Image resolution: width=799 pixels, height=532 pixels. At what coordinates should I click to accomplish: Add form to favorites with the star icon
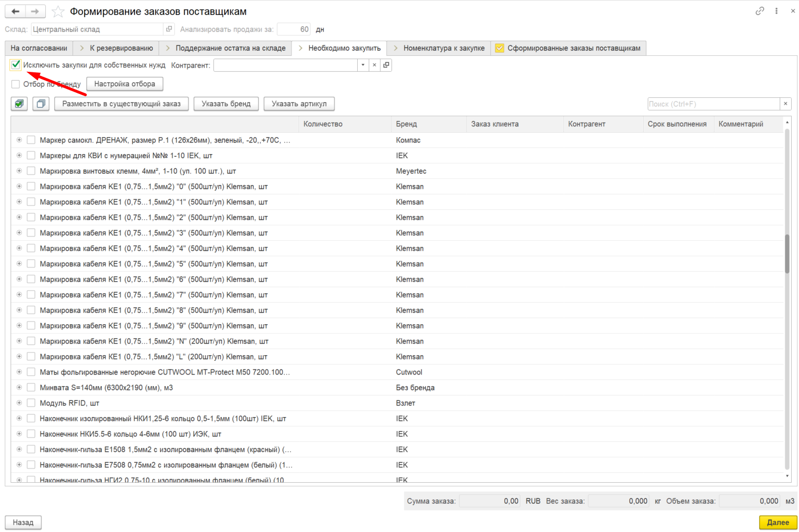[58, 12]
